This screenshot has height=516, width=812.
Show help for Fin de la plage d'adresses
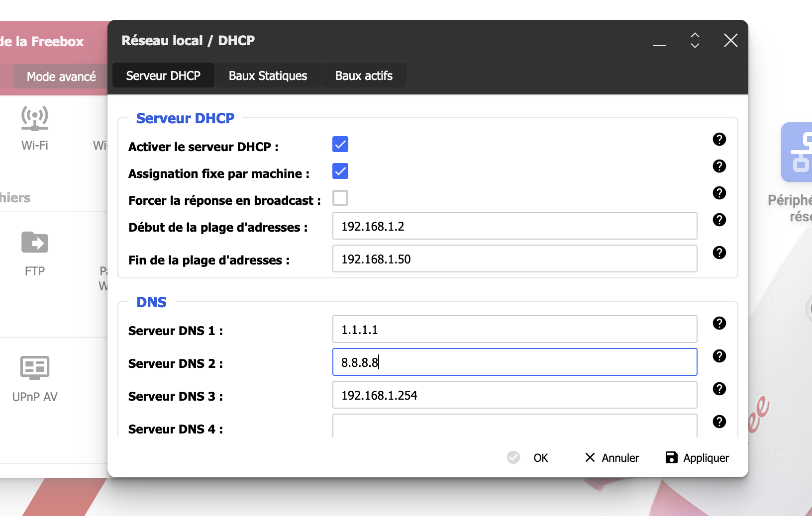(x=719, y=253)
